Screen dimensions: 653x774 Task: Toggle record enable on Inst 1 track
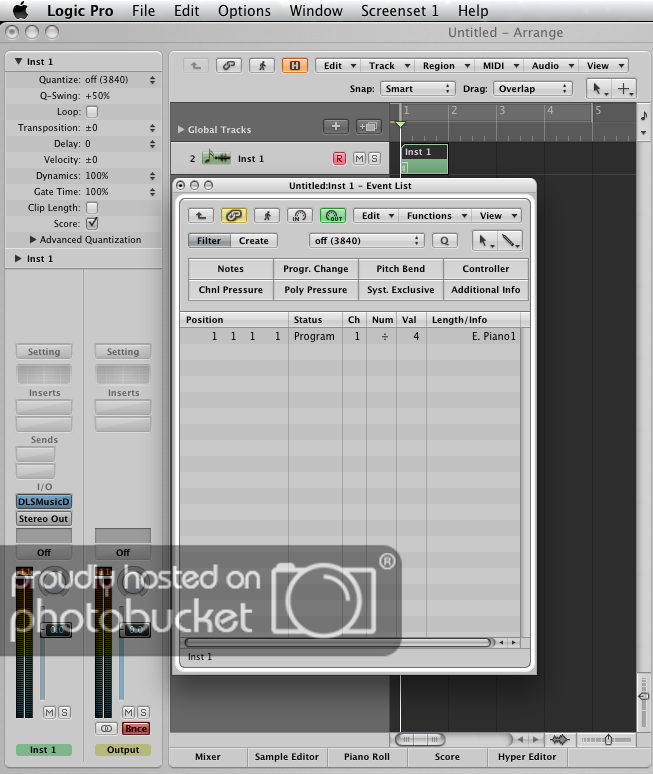click(x=339, y=158)
